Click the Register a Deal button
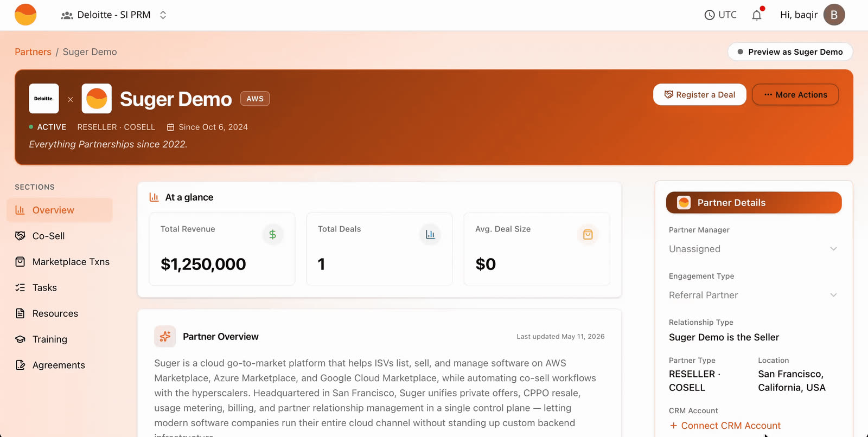This screenshot has height=437, width=868. (700, 94)
